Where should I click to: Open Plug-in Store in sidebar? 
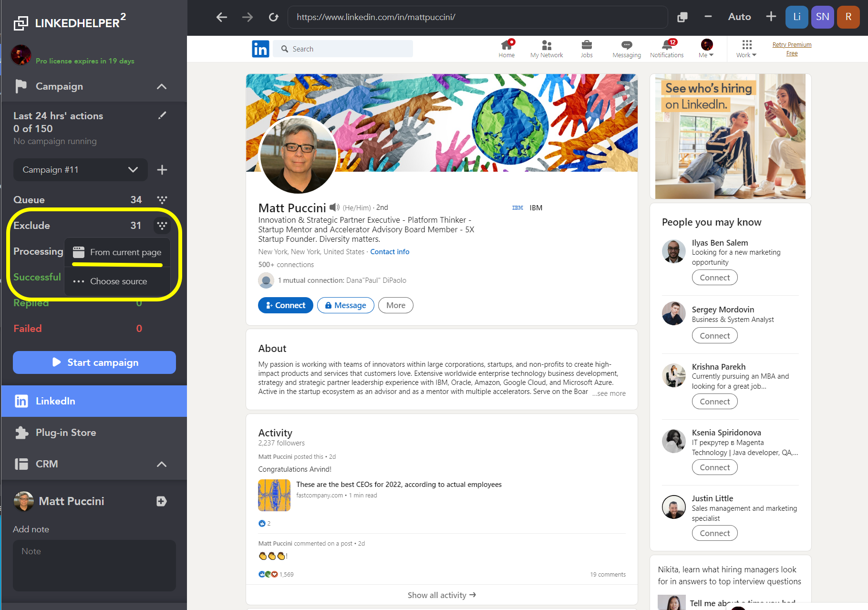66,433
